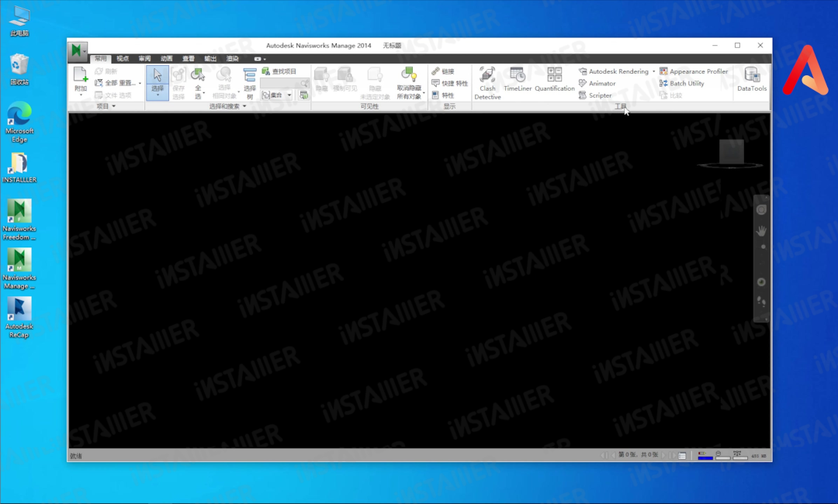Viewport: 838px width, 504px height.
Task: Open the Clash Detective tool
Action: coord(487,83)
